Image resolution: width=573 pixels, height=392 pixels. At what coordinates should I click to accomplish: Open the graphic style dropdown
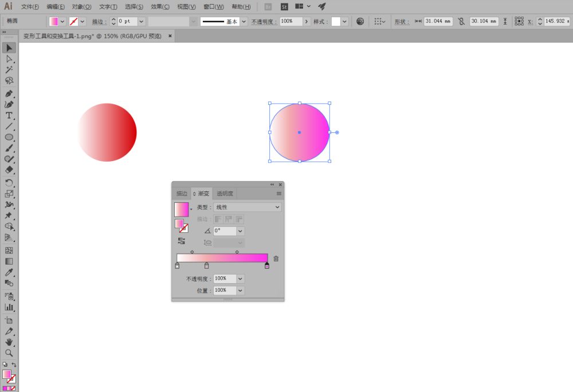344,22
